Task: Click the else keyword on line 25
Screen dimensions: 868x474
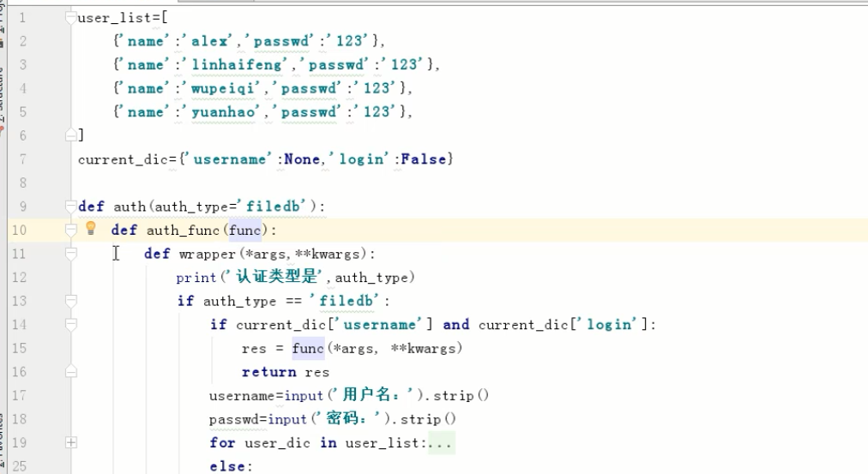Action: [228, 466]
